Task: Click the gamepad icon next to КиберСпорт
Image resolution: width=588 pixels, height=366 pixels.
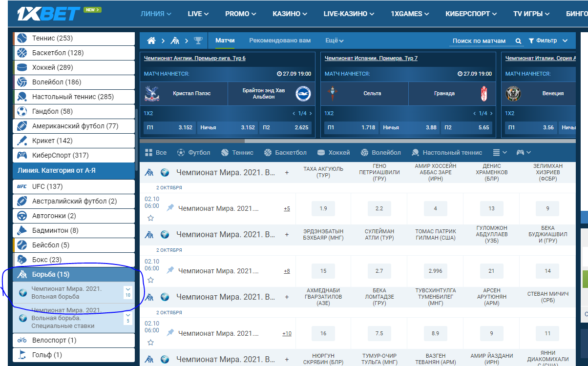Action: tap(22, 155)
